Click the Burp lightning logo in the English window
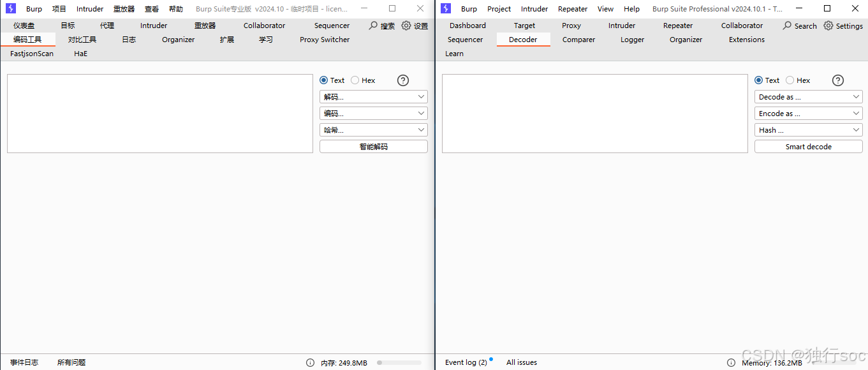 pyautogui.click(x=446, y=8)
